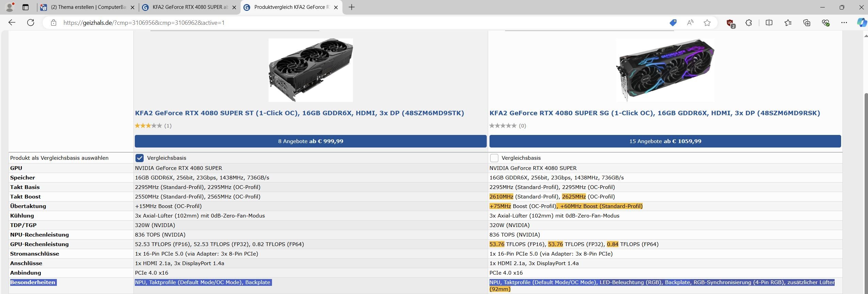Click the Kühlung row label
The height and width of the screenshot is (294, 868).
point(22,216)
